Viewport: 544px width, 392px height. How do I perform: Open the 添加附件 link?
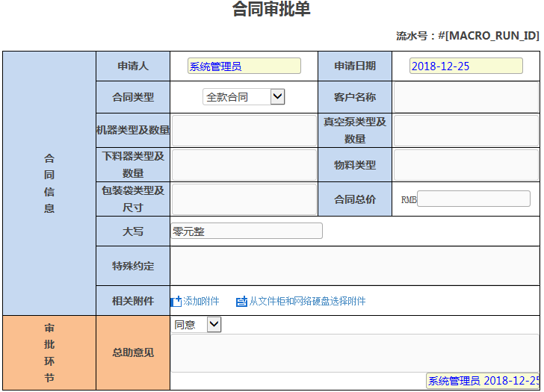(201, 301)
